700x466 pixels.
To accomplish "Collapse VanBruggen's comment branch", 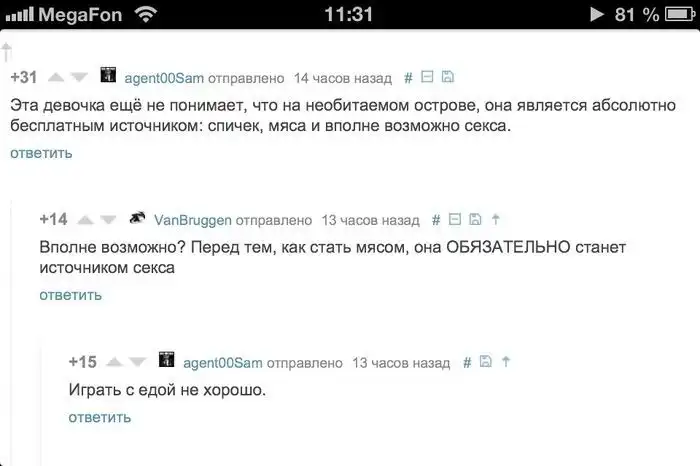I will [x=455, y=219].
